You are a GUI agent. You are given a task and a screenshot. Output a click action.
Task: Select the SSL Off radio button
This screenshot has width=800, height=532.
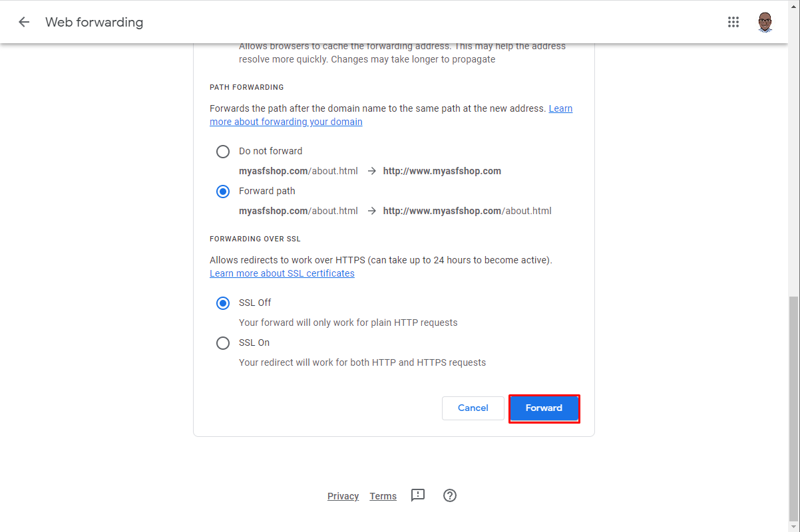[x=223, y=303]
